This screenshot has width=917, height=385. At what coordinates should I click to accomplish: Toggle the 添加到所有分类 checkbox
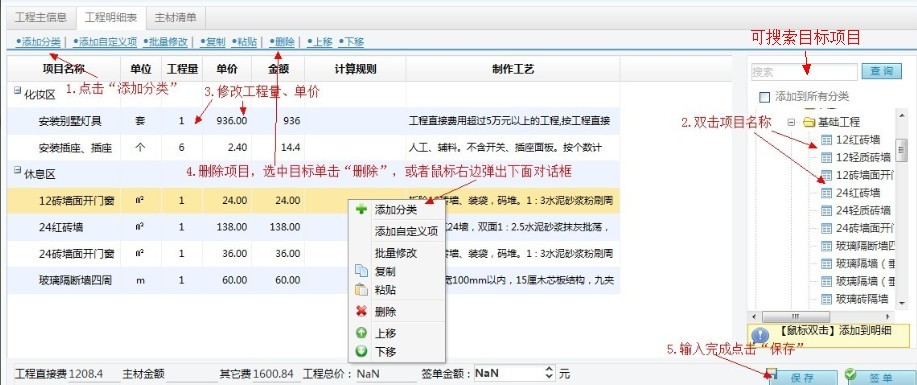[764, 97]
